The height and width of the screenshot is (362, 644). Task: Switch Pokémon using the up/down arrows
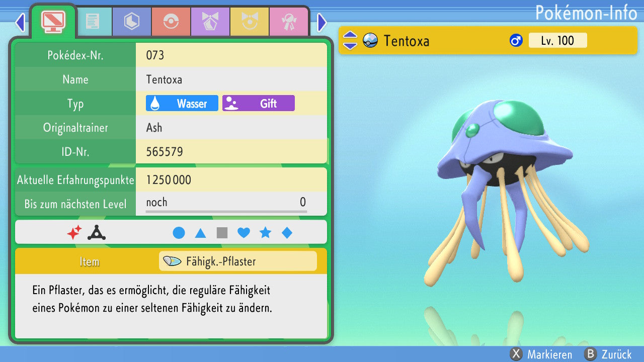point(350,41)
